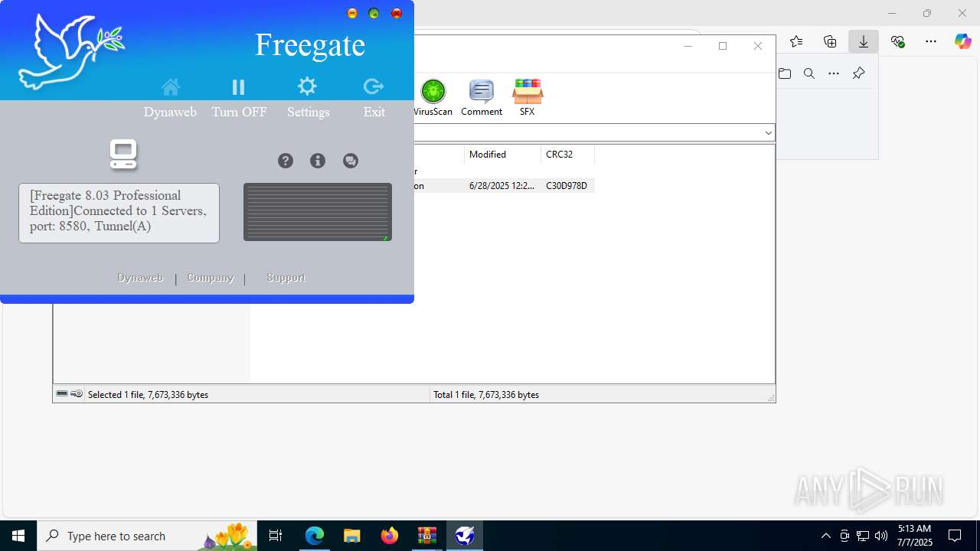Sort by Modified column in WinRAR
The width and height of the screenshot is (980, 551).
(x=502, y=155)
